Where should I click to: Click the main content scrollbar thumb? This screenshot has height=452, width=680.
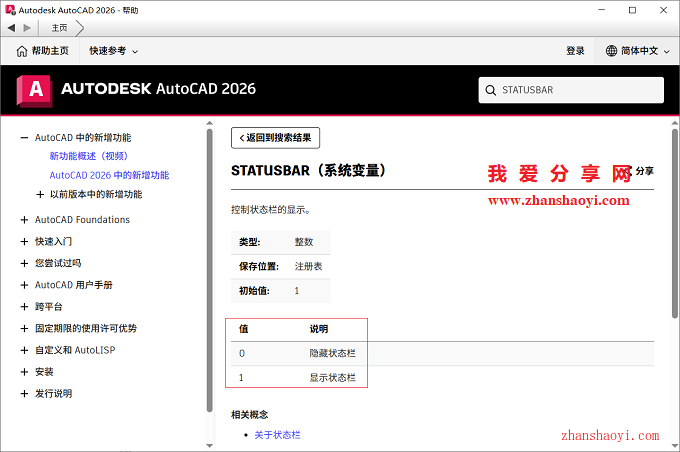tap(674, 223)
